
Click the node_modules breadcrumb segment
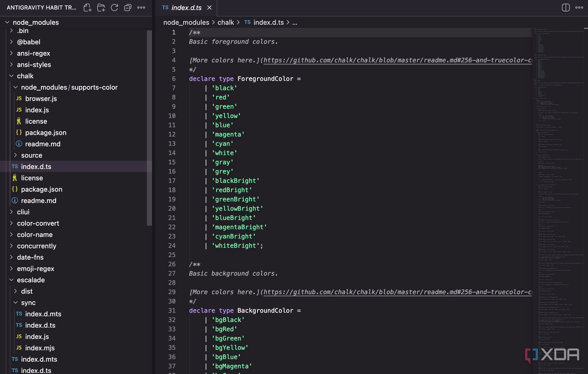[186, 22]
